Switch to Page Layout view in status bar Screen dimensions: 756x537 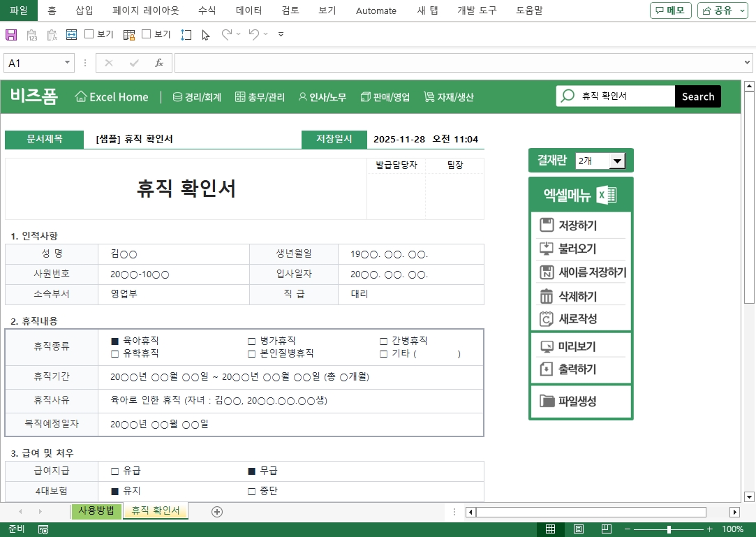click(579, 529)
